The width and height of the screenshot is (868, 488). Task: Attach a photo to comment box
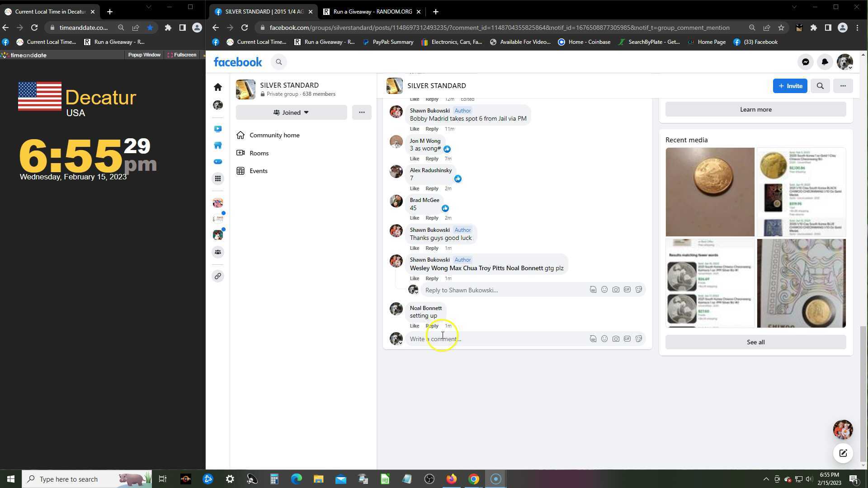(x=616, y=339)
